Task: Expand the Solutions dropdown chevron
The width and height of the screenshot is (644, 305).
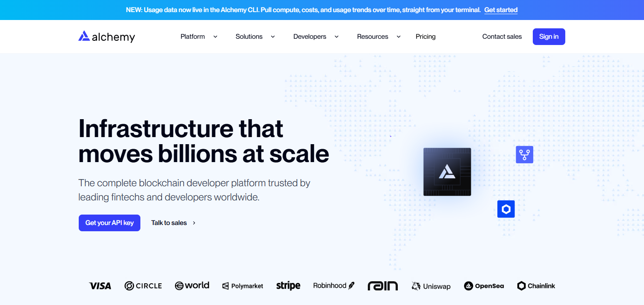Action: [273, 37]
